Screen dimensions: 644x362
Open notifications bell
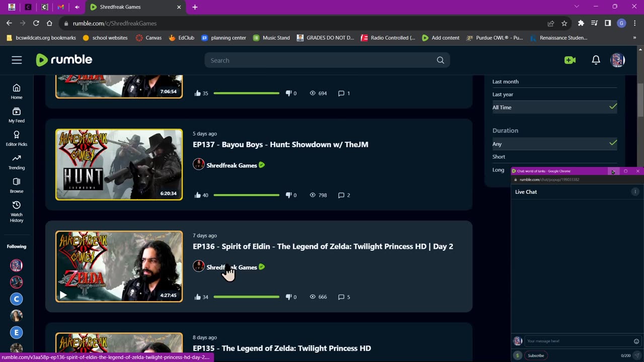click(x=596, y=60)
